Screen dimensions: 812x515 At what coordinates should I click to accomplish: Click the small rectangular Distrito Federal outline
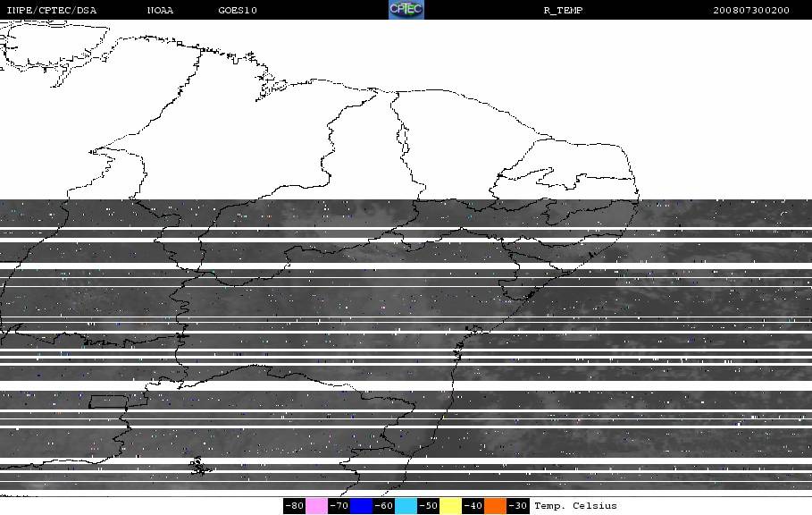[108, 401]
